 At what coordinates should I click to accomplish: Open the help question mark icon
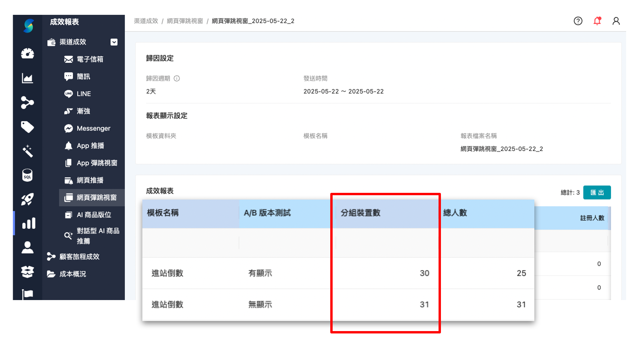coord(578,21)
